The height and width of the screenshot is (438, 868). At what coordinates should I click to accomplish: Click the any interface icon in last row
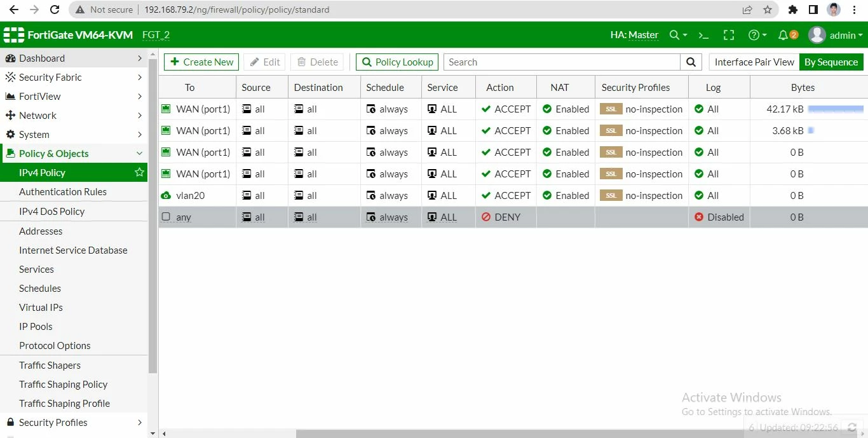166,217
